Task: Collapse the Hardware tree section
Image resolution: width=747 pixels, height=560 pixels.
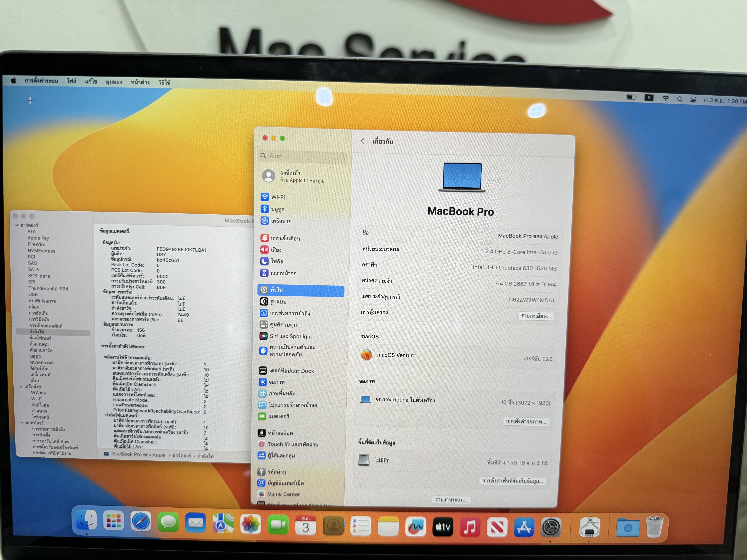Action: (x=17, y=225)
